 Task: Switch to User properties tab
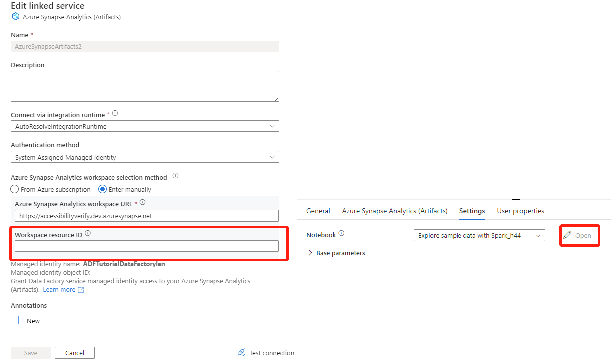click(520, 211)
